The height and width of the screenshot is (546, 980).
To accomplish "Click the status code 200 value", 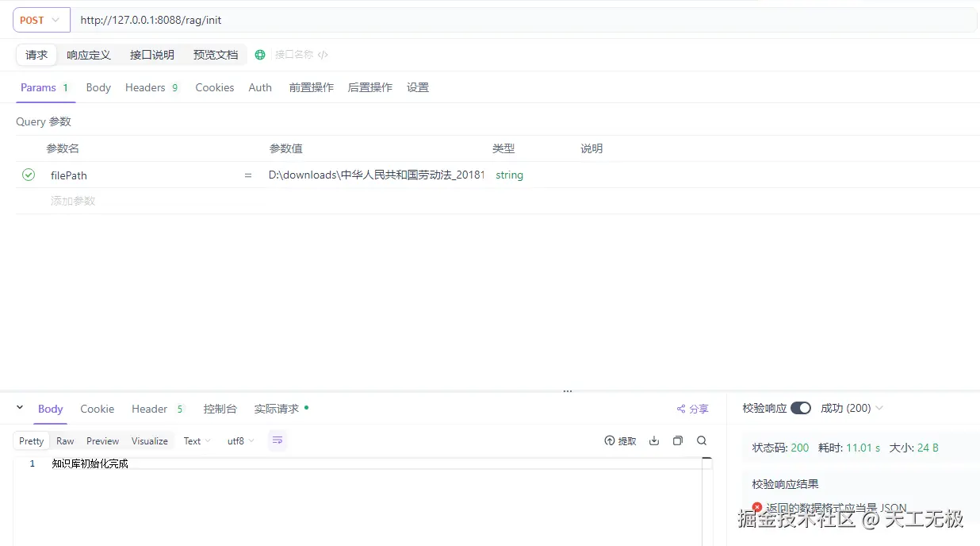I will pos(800,448).
